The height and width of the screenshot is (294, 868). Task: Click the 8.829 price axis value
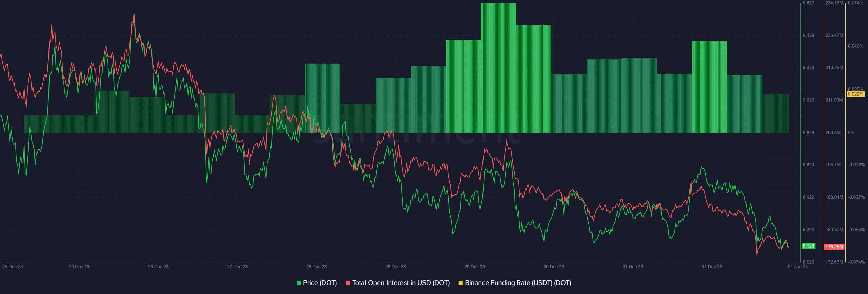click(808, 133)
